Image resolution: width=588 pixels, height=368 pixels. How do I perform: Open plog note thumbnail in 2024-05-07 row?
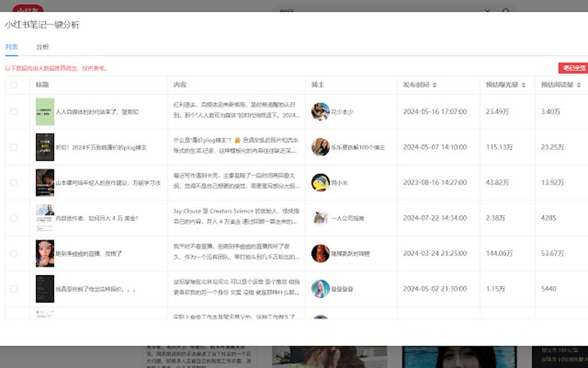click(45, 147)
